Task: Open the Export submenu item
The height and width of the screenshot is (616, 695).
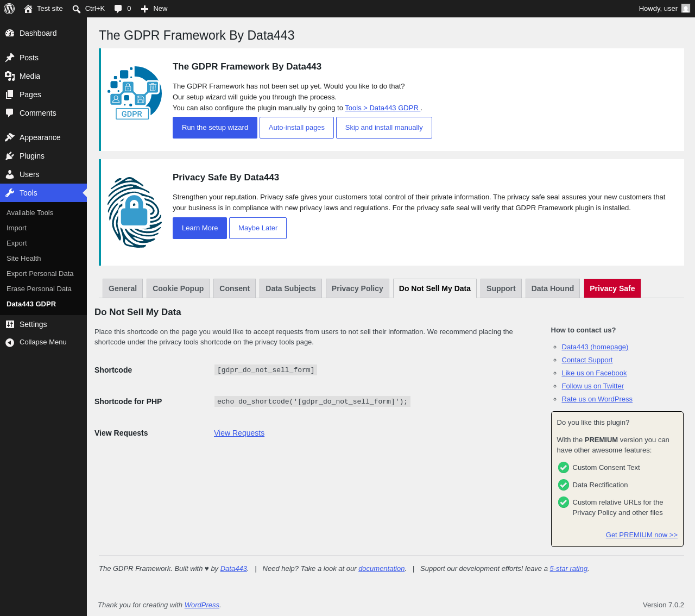Action: click(43, 243)
